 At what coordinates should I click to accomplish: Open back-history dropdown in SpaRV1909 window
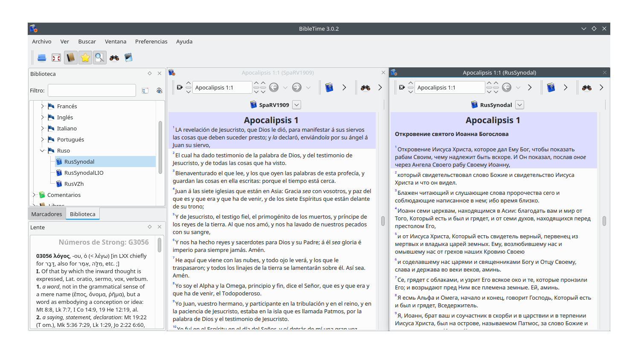point(285,87)
